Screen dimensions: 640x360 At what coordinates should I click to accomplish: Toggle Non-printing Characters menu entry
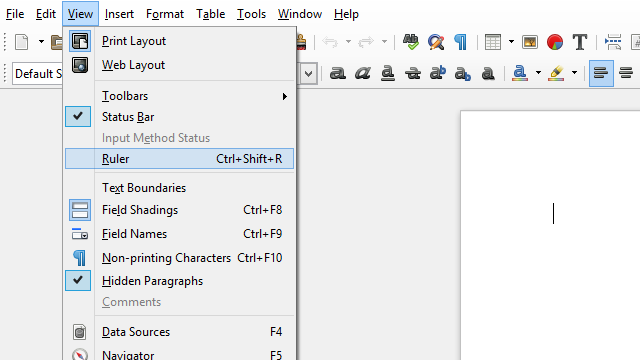pyautogui.click(x=180, y=258)
